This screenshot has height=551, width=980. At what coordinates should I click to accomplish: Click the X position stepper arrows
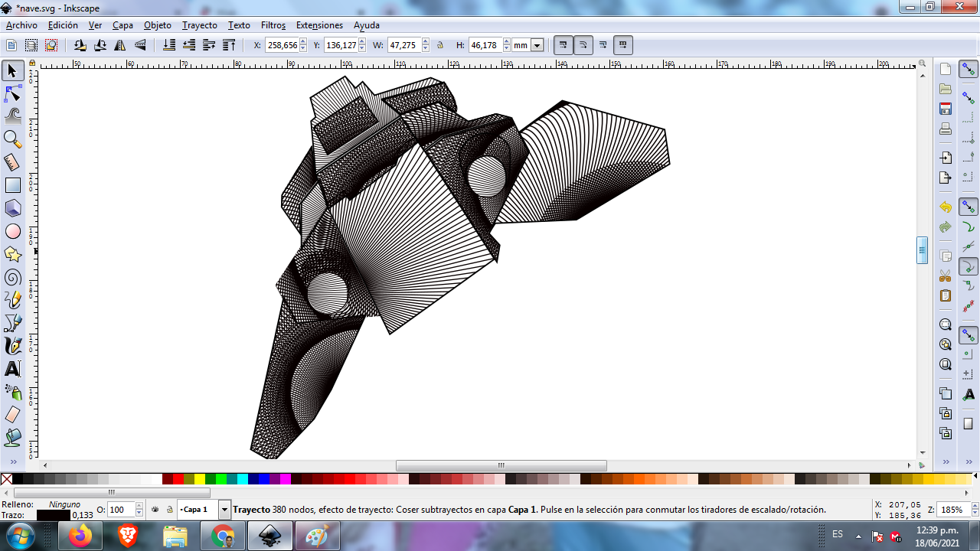303,45
